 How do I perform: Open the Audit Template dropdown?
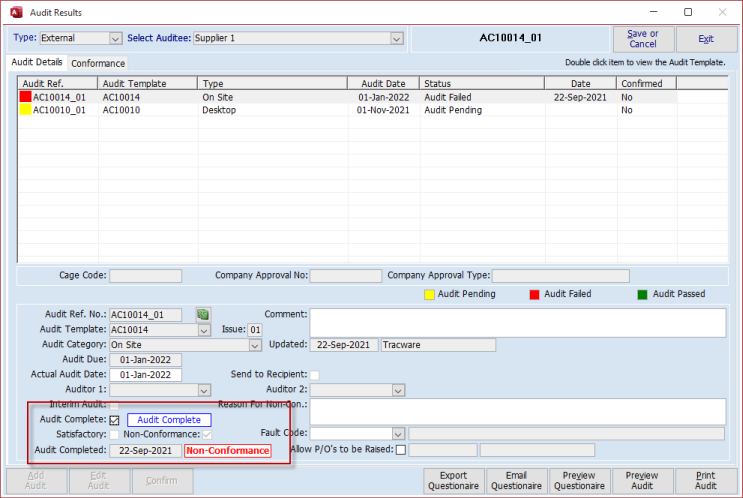click(x=204, y=330)
